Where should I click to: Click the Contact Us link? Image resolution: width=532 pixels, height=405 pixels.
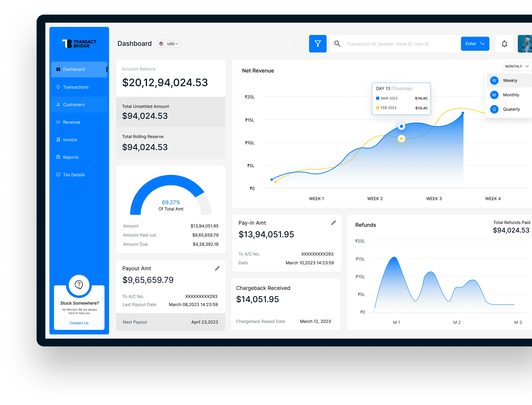79,323
